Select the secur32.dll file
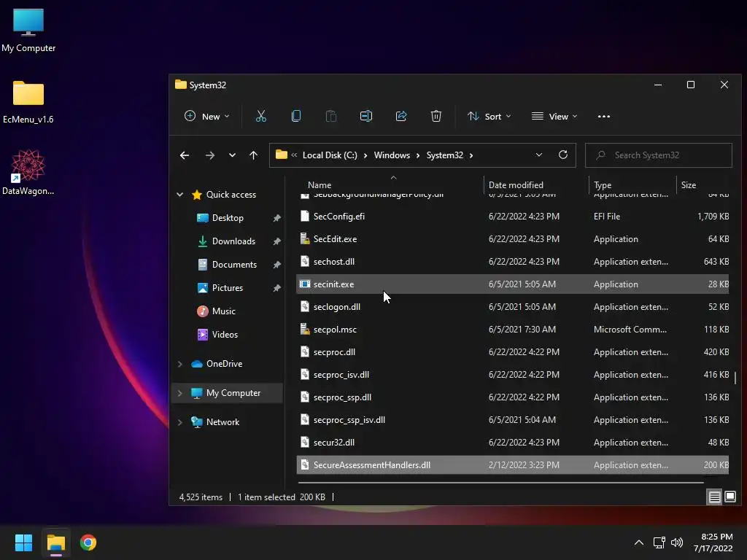The height and width of the screenshot is (560, 747). [513, 443]
